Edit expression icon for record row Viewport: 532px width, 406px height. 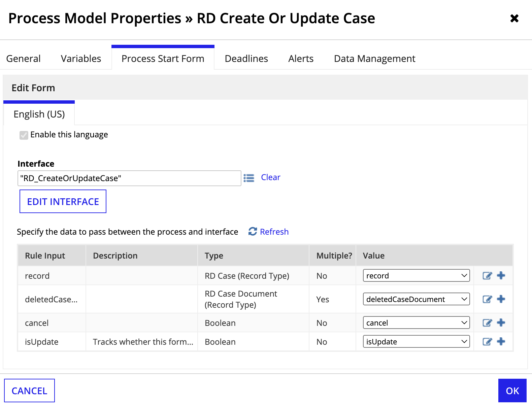[x=487, y=276]
